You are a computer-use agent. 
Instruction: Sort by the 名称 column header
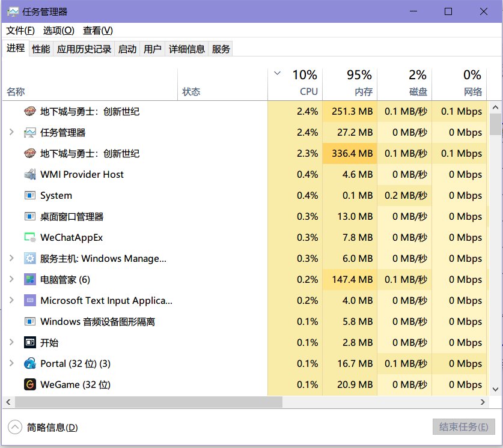(90, 84)
